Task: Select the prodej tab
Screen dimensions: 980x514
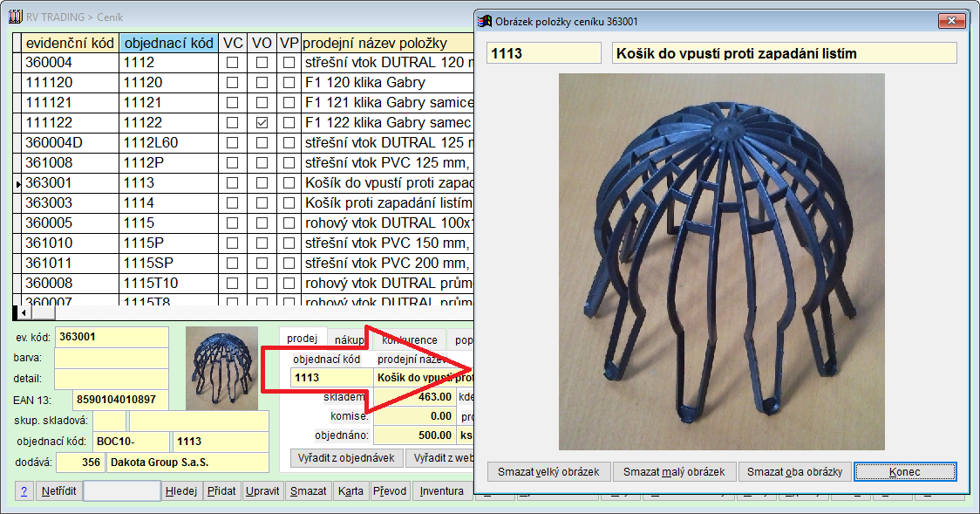Action: [303, 339]
